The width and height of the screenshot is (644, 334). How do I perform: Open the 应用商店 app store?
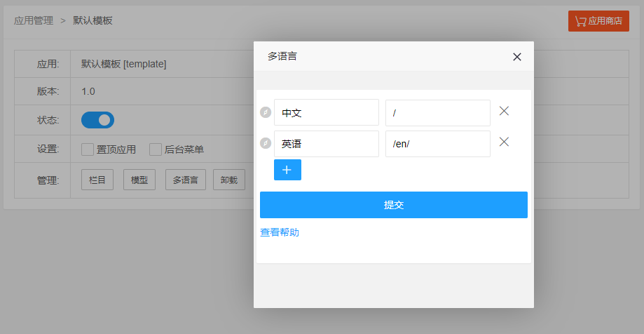598,21
